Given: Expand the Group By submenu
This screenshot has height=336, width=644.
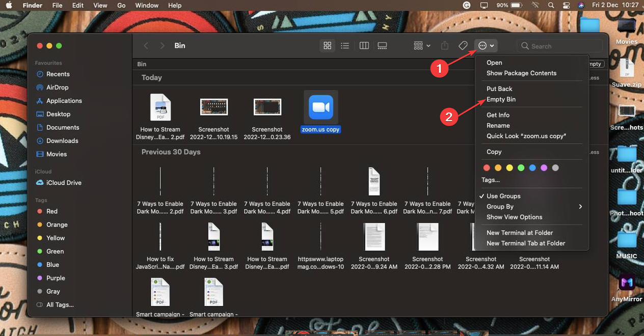Looking at the screenshot, I should 499,207.
